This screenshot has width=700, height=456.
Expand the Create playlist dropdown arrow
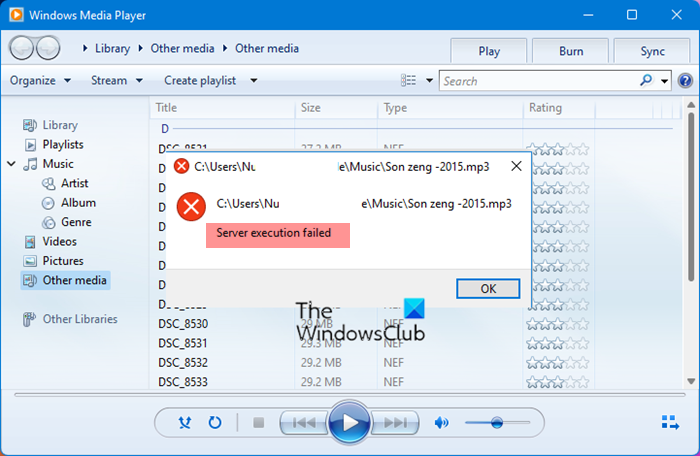pos(254,80)
